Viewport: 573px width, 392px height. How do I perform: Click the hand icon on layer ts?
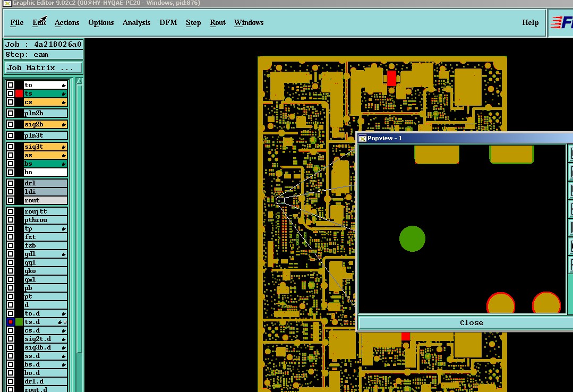64,93
